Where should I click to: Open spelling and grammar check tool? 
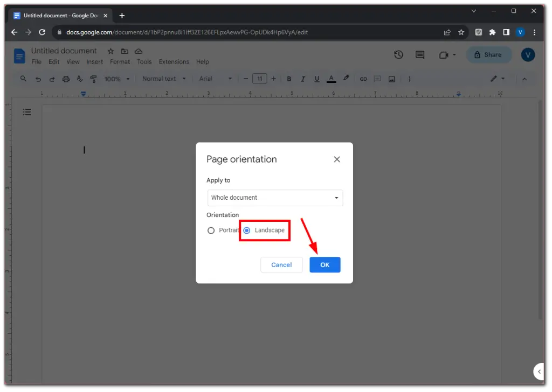(80, 79)
